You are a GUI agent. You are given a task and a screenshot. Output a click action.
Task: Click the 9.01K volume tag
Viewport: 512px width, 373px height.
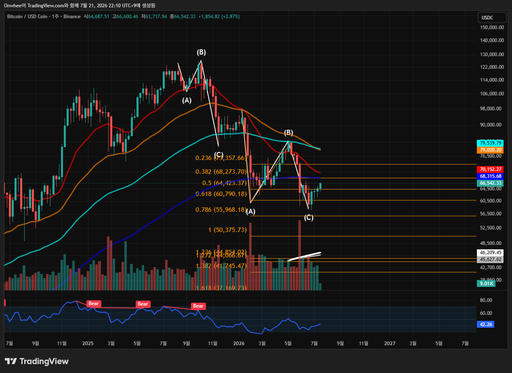(486, 284)
